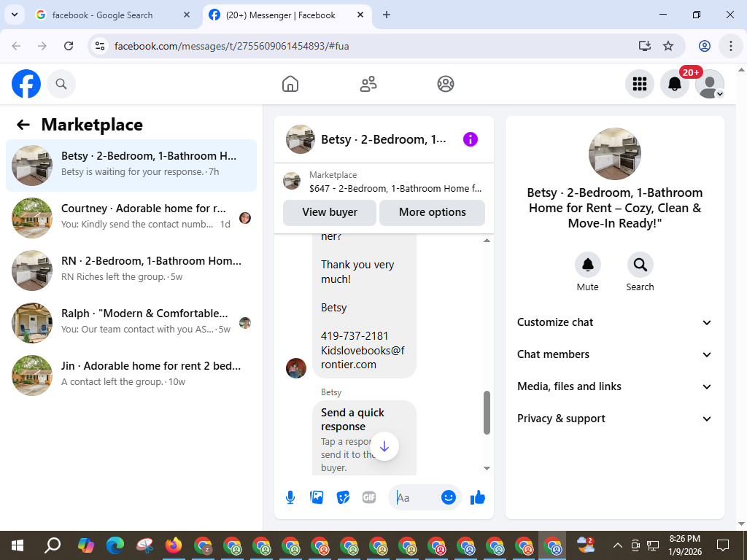Click the address bar URL
This screenshot has height=560, width=747.
pos(231,46)
